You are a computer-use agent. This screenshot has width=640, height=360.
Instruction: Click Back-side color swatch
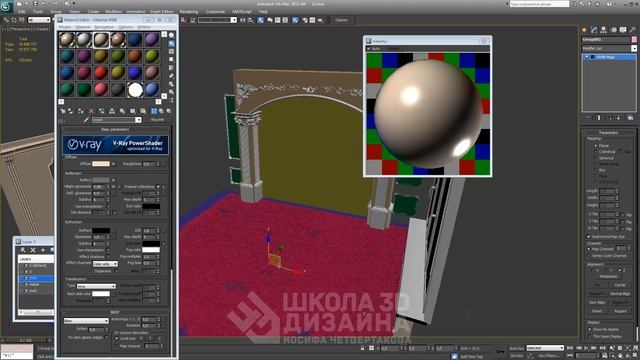(x=101, y=293)
